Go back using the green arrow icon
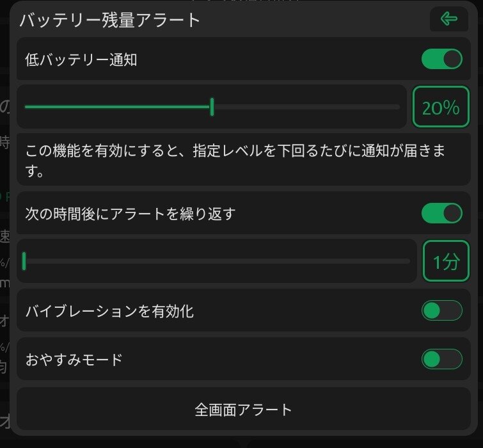 pos(449,19)
